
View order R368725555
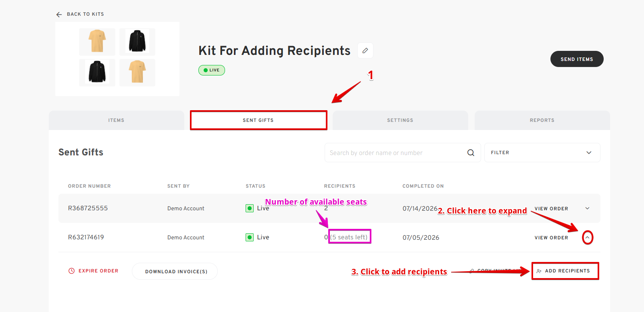click(551, 209)
